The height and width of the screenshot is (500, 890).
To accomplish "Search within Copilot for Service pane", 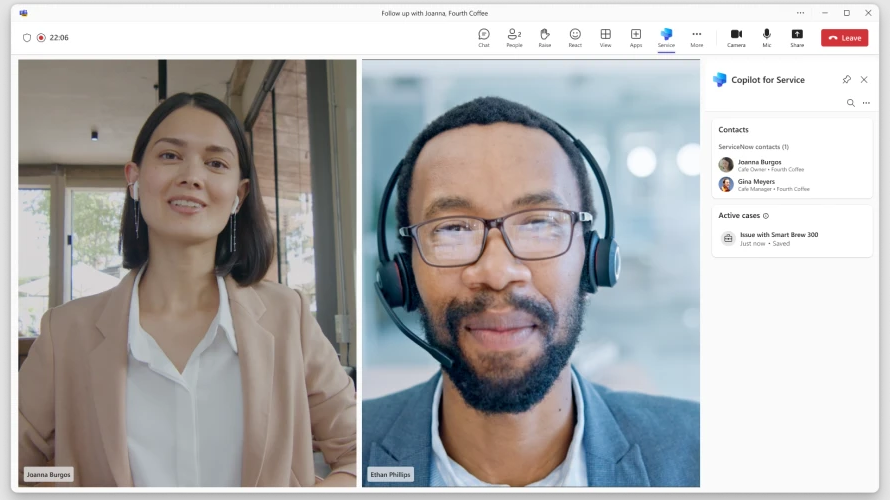I will (x=851, y=103).
